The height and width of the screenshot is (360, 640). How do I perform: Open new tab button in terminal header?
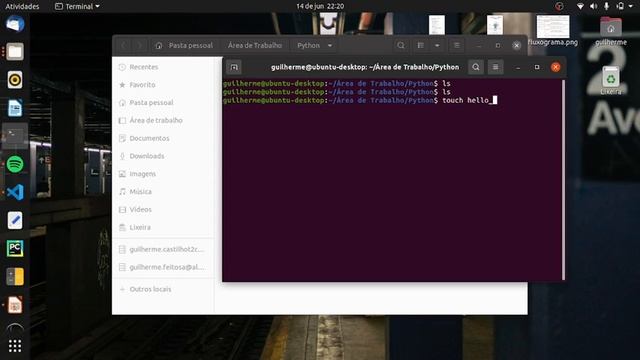point(234,67)
